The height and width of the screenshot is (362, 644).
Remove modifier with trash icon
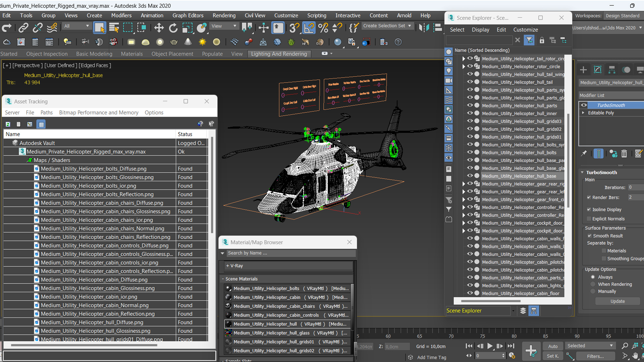(624, 154)
